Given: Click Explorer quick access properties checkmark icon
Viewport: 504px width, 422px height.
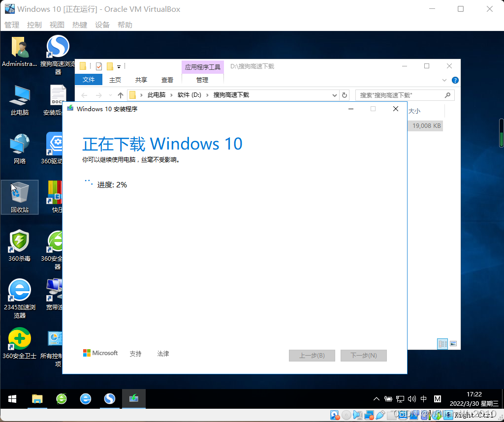Looking at the screenshot, I should pos(99,66).
